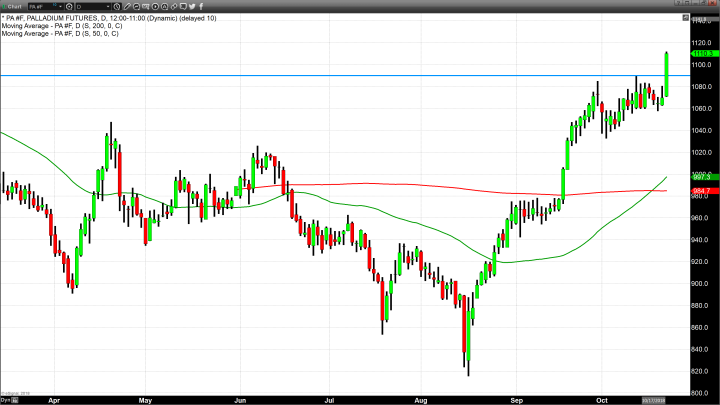This screenshot has width=720, height=405.
Task: Click the comment box icon
Action: (x=183, y=6)
